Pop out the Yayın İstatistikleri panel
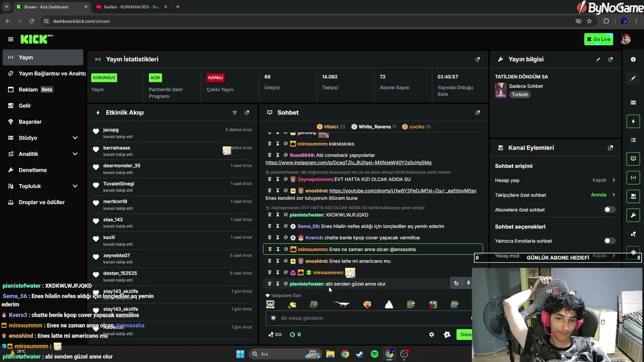644x362 pixels. 477,59
